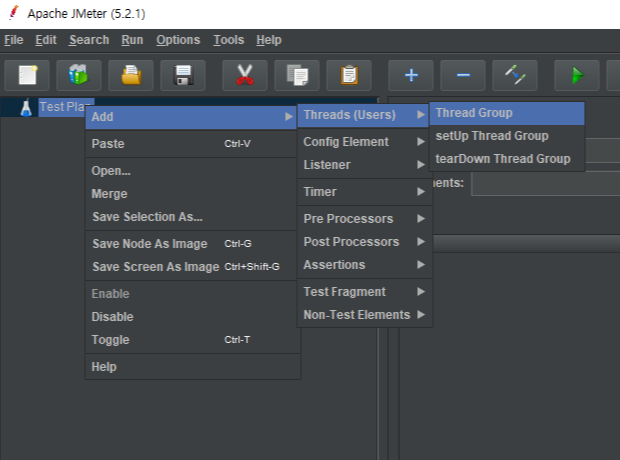Expand Timer submenu
Screen dimensions: 620x460
tap(365, 192)
